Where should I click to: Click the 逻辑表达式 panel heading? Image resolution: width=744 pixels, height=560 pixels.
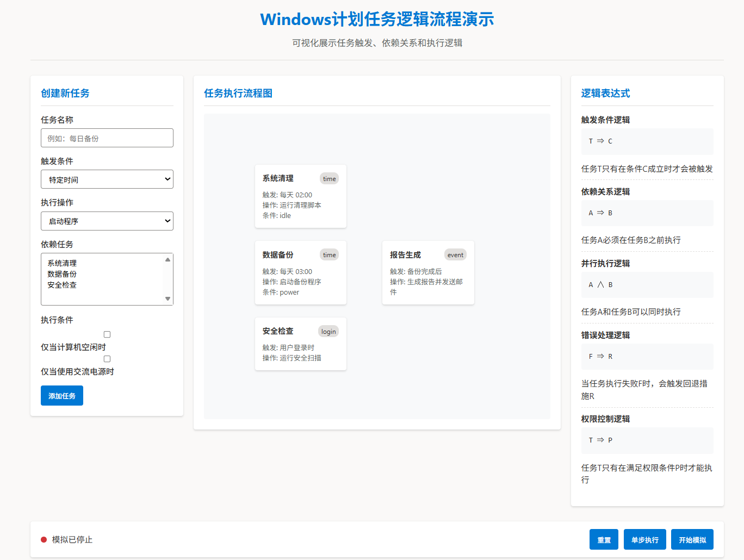[605, 93]
